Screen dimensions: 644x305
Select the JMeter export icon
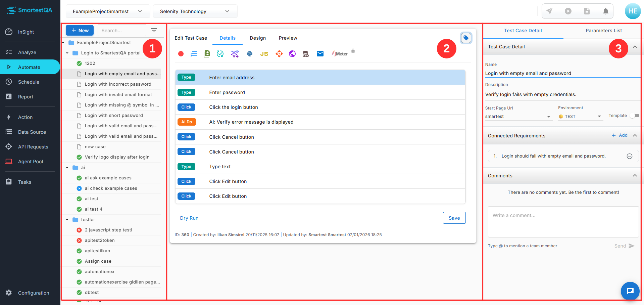[x=339, y=54]
